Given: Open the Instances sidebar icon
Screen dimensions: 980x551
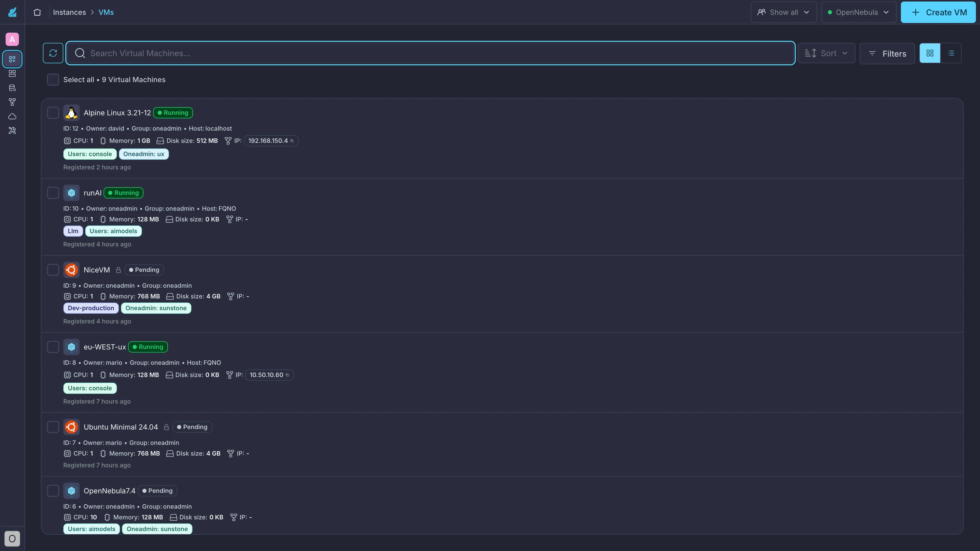Looking at the screenshot, I should (x=12, y=59).
